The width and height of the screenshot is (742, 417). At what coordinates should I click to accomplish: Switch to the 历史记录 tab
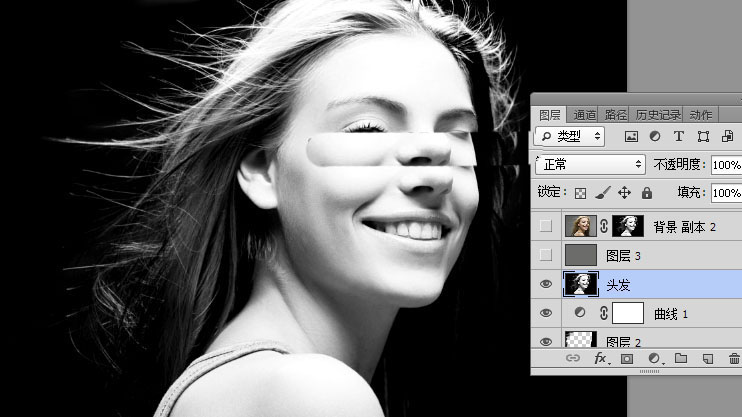660,115
